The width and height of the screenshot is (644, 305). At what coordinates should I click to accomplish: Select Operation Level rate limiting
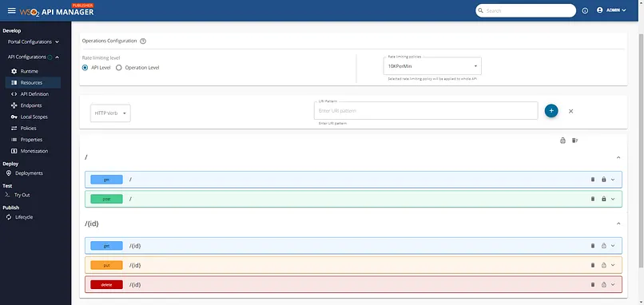tap(119, 68)
